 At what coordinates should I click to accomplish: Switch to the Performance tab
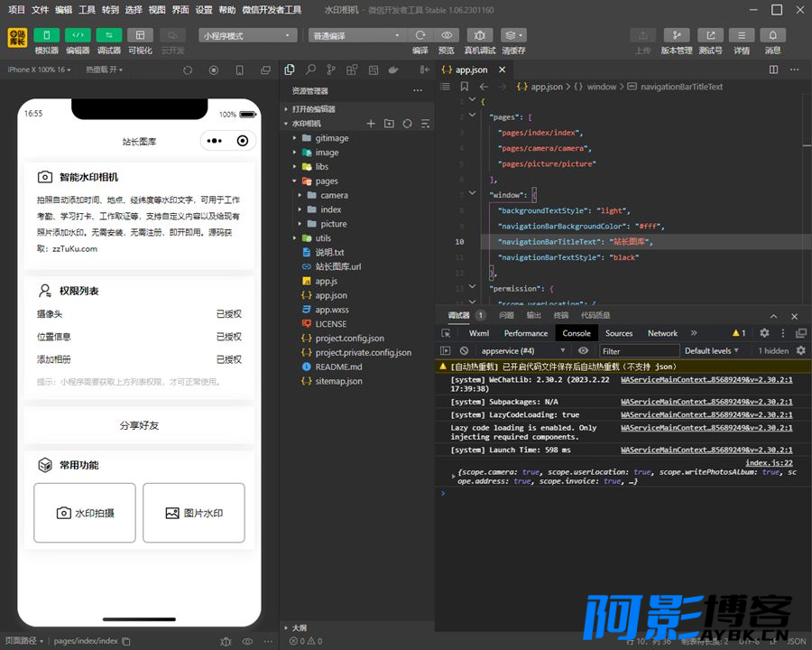pos(526,333)
